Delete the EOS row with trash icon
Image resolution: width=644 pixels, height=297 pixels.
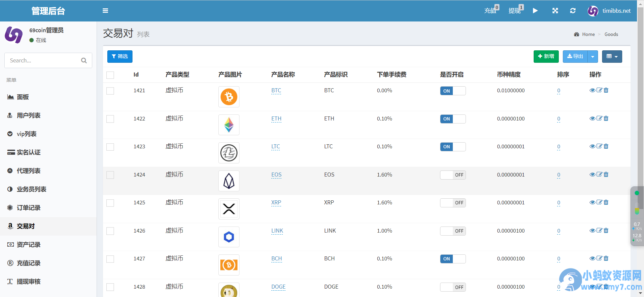pyautogui.click(x=606, y=175)
